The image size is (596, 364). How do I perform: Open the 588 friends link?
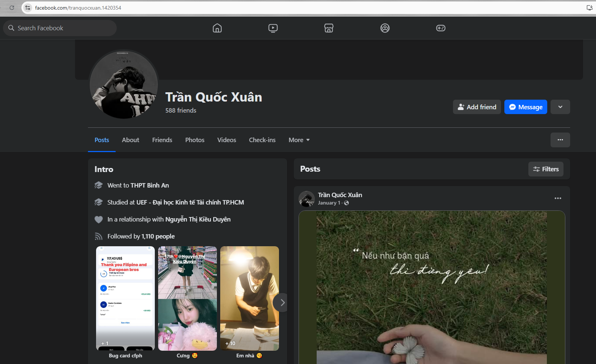181,110
